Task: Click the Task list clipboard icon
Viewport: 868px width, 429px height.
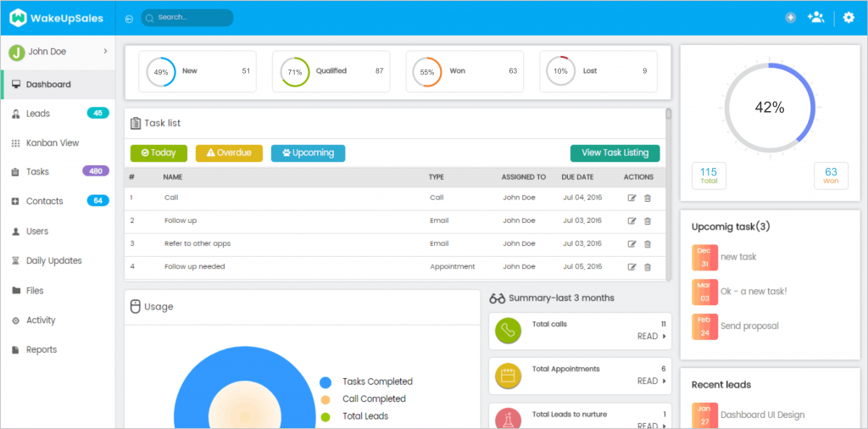Action: coord(136,123)
